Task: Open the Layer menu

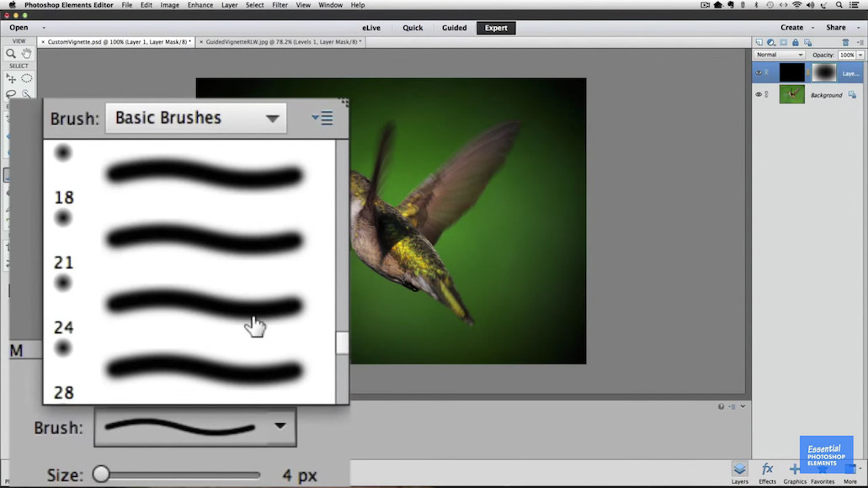Action: 229,5
